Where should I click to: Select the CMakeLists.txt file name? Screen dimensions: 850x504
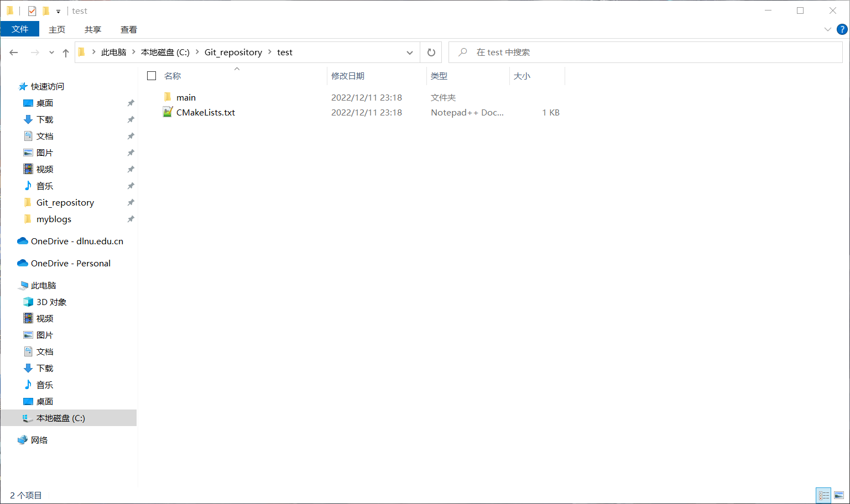coord(206,113)
